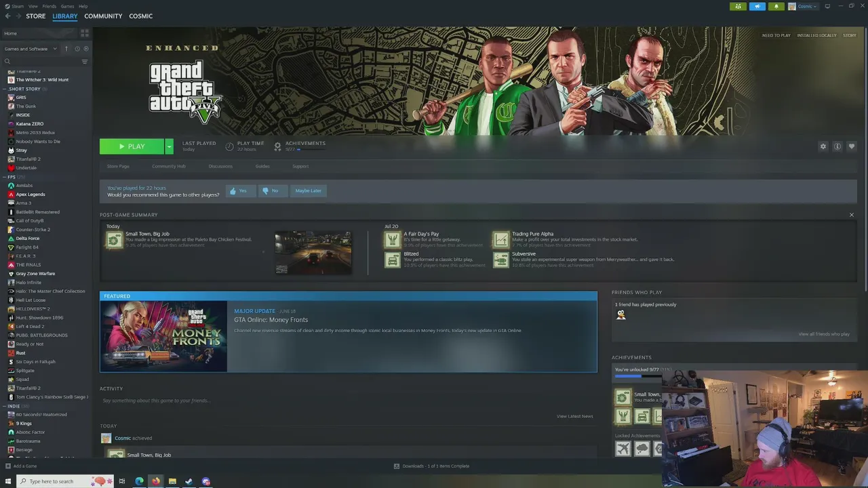This screenshot has height=488, width=868.
Task: Click the achievements progress bar
Action: [x=637, y=376]
